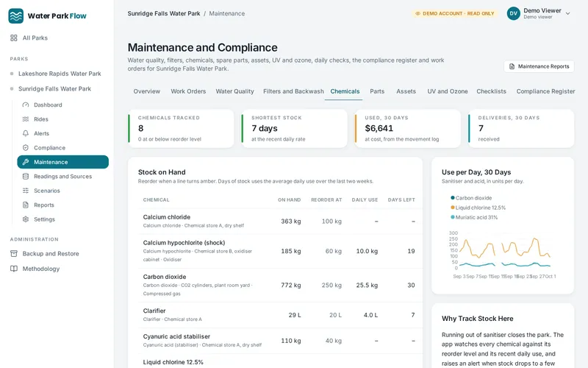Click the REORDER AT column header

pos(326,199)
